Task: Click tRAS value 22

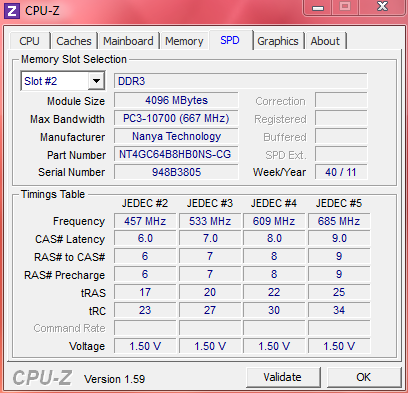Action: click(x=274, y=292)
